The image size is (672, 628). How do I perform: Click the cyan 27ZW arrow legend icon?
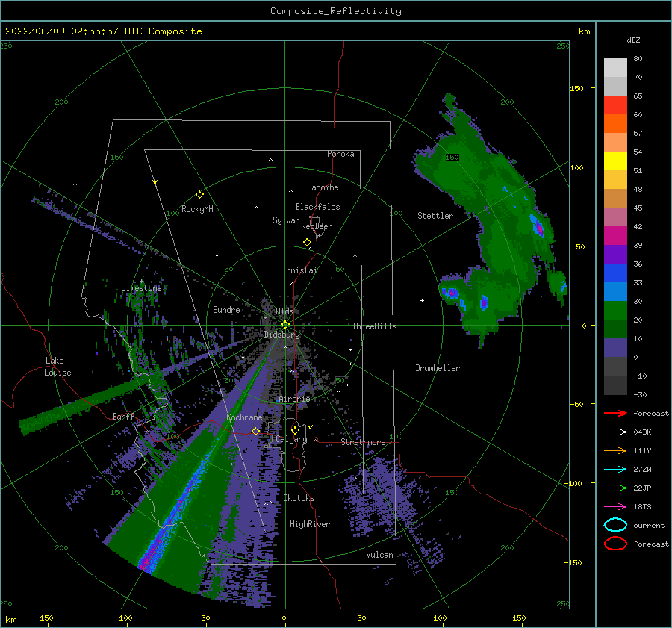click(615, 470)
